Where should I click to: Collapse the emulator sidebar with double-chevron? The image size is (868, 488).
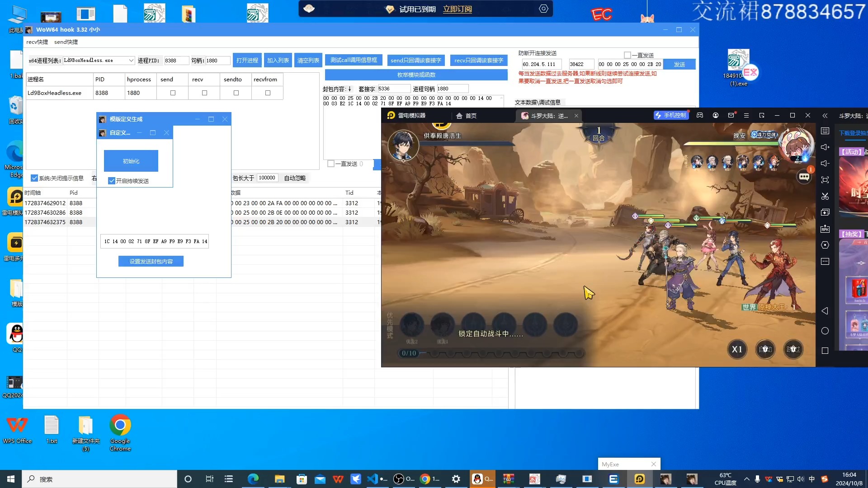coord(825,116)
